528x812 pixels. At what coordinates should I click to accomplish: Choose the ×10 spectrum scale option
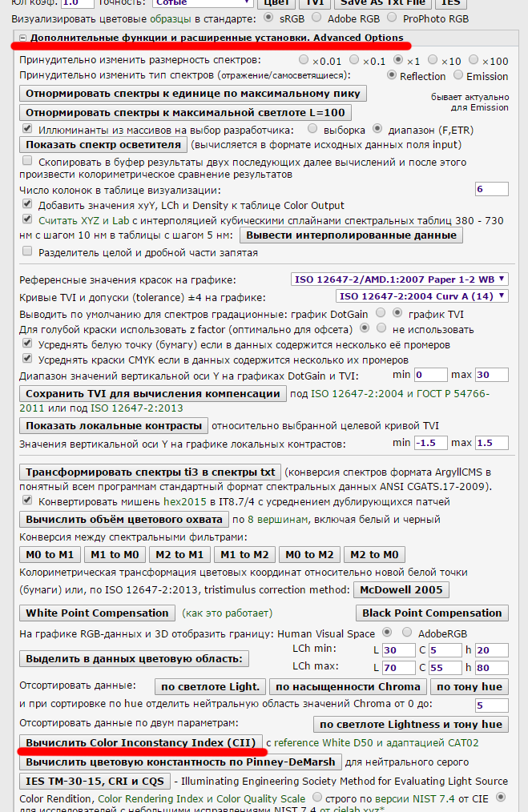point(433,59)
